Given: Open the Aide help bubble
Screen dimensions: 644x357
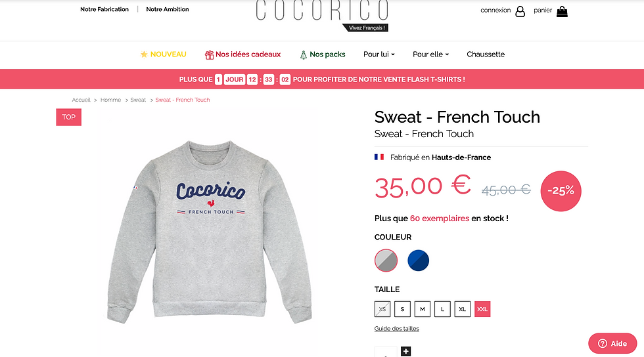Looking at the screenshot, I should (612, 343).
